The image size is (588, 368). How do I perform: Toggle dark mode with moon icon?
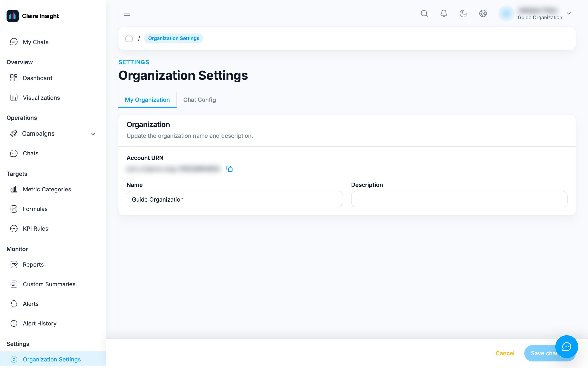click(x=463, y=13)
